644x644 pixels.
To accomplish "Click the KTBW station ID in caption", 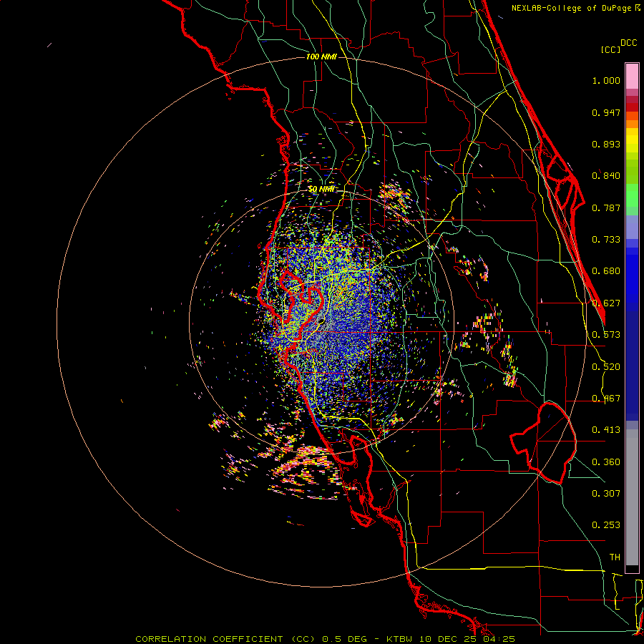I will point(400,639).
